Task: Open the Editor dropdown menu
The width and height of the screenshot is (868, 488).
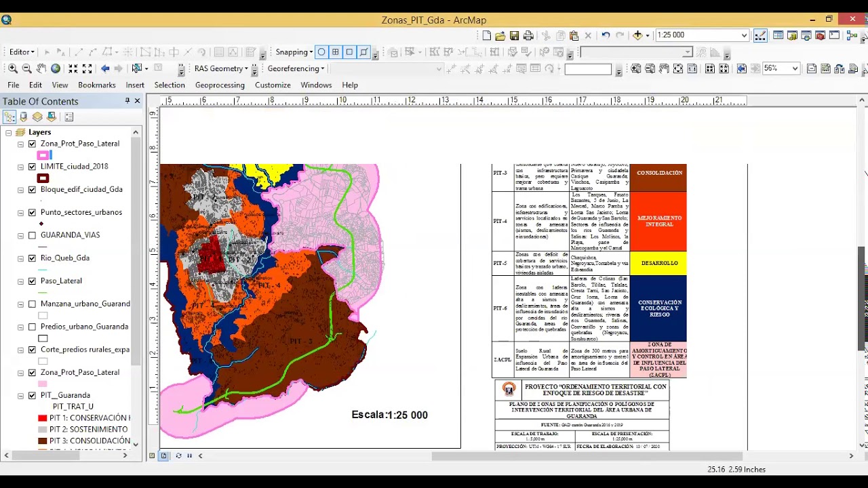Action: click(x=22, y=52)
